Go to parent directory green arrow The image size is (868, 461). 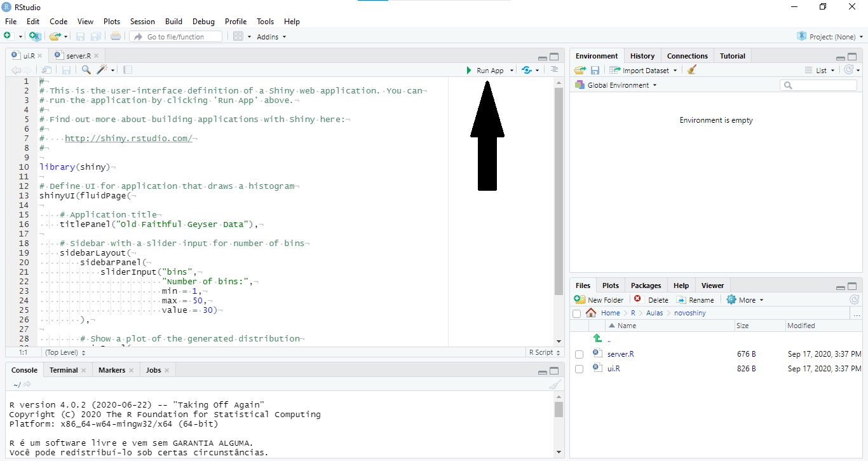597,338
